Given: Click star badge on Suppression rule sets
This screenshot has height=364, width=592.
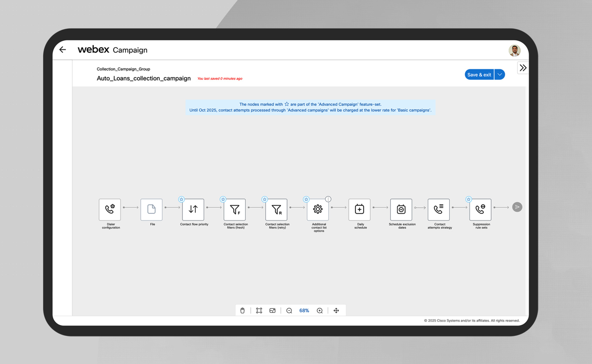Looking at the screenshot, I should [469, 199].
